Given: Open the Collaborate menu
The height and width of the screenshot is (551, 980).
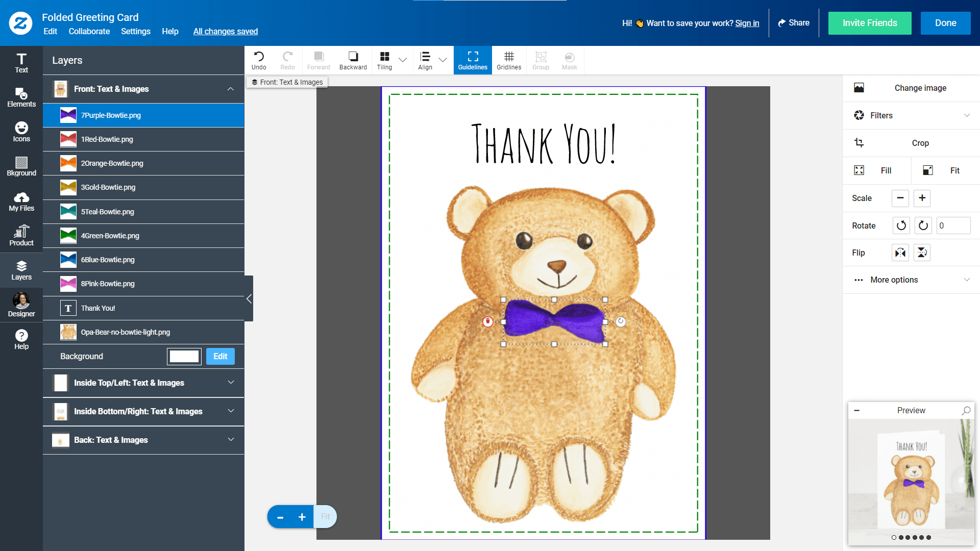Looking at the screenshot, I should [89, 31].
